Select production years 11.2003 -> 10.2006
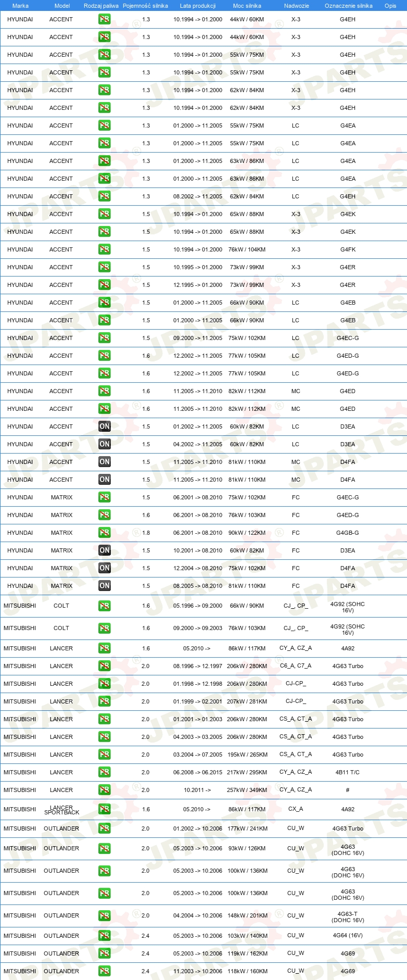The width and height of the screenshot is (407, 980). click(x=198, y=971)
